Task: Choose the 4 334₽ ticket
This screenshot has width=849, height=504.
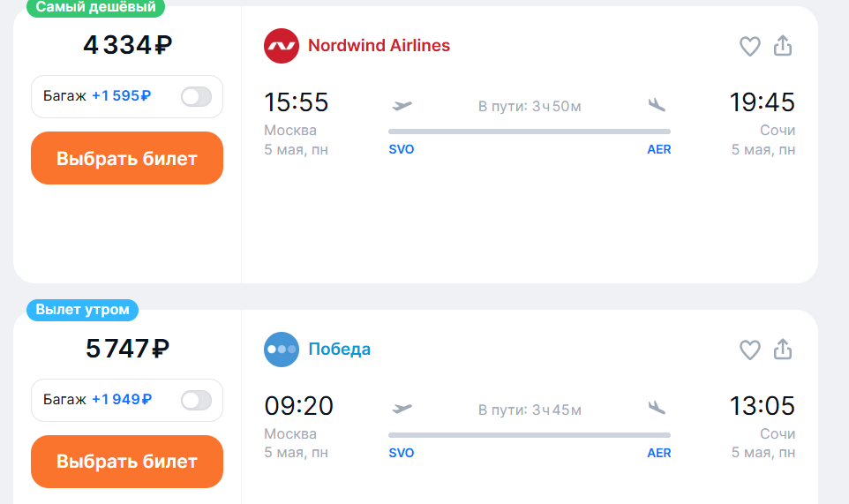Action: pyautogui.click(x=127, y=158)
